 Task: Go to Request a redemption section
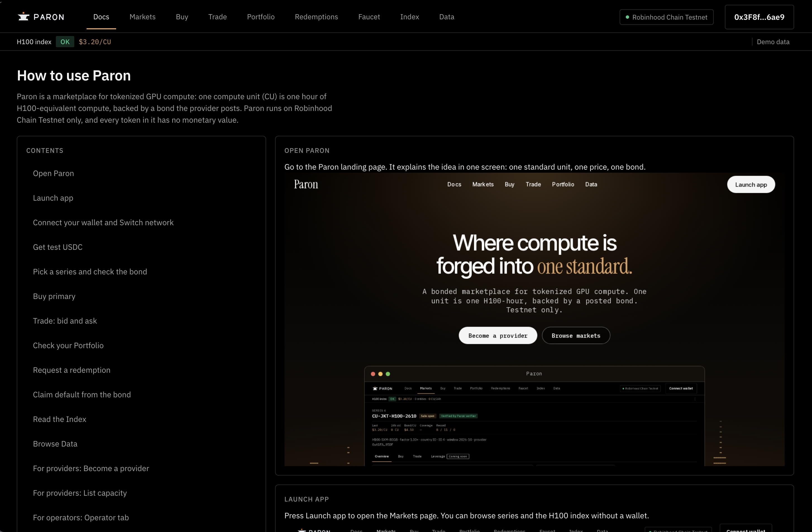pos(72,370)
